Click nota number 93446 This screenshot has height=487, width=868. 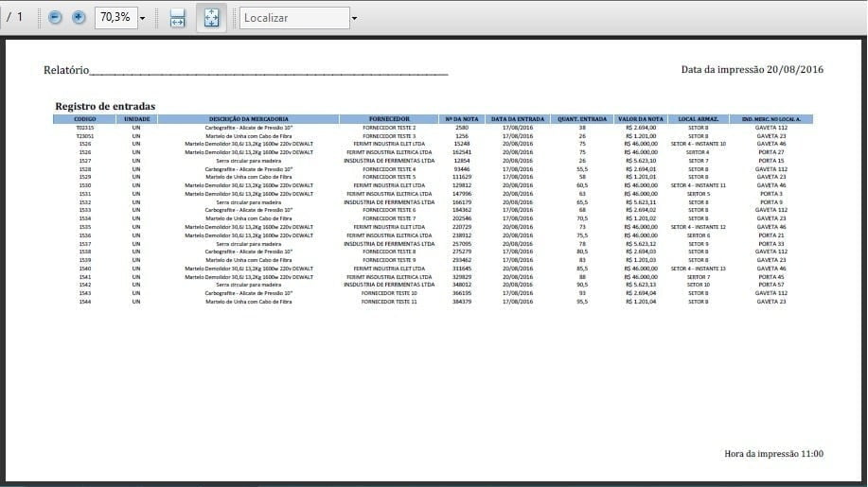coord(462,169)
